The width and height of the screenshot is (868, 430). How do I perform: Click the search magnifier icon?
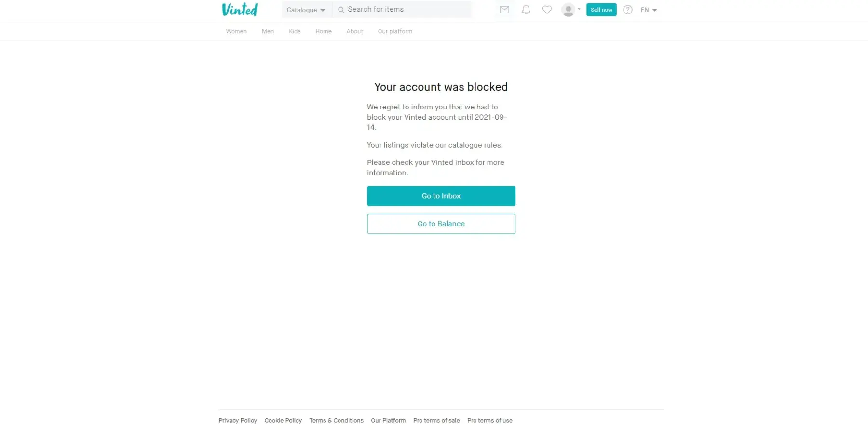(x=341, y=10)
